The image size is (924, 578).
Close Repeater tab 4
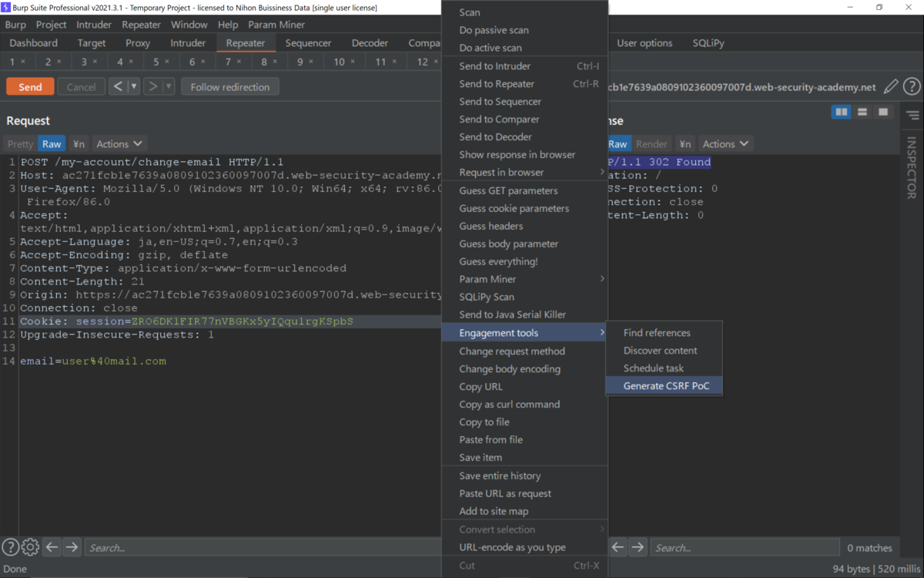click(131, 62)
